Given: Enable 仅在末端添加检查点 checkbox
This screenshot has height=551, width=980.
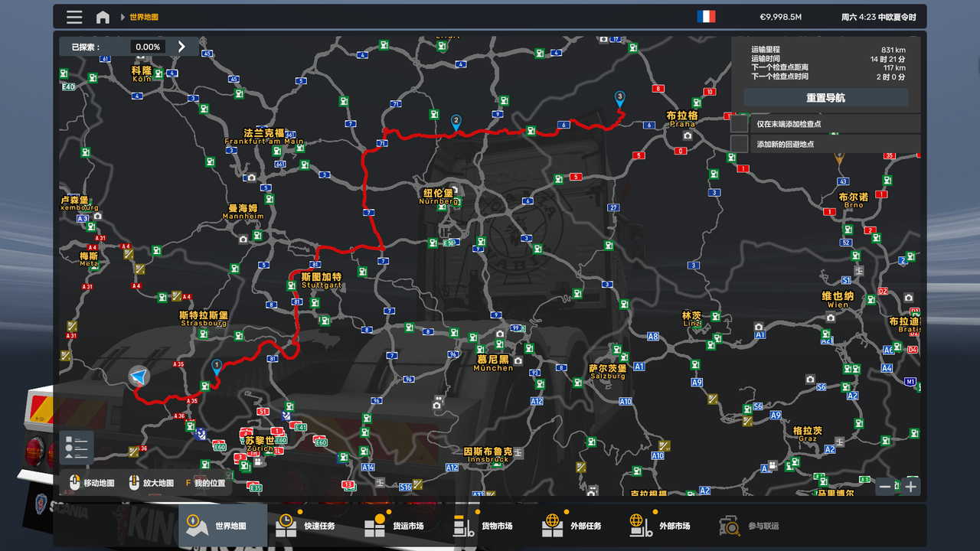Looking at the screenshot, I should [739, 123].
